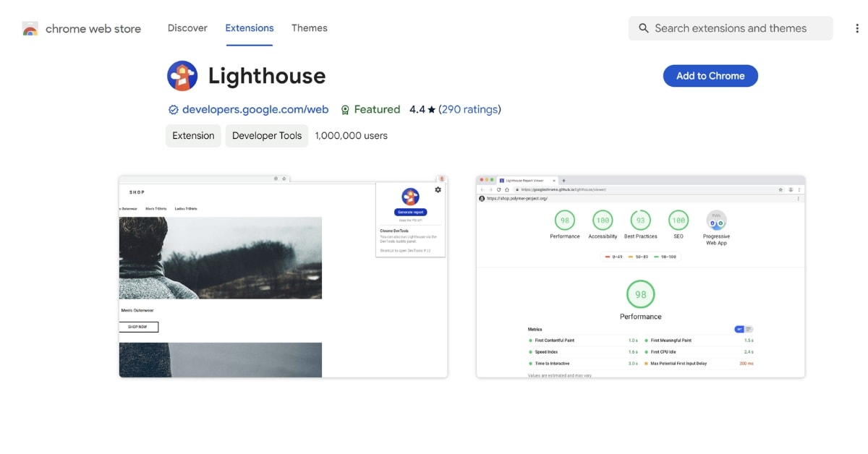Click the 1,000,000 users text
868x454 pixels.
[352, 135]
